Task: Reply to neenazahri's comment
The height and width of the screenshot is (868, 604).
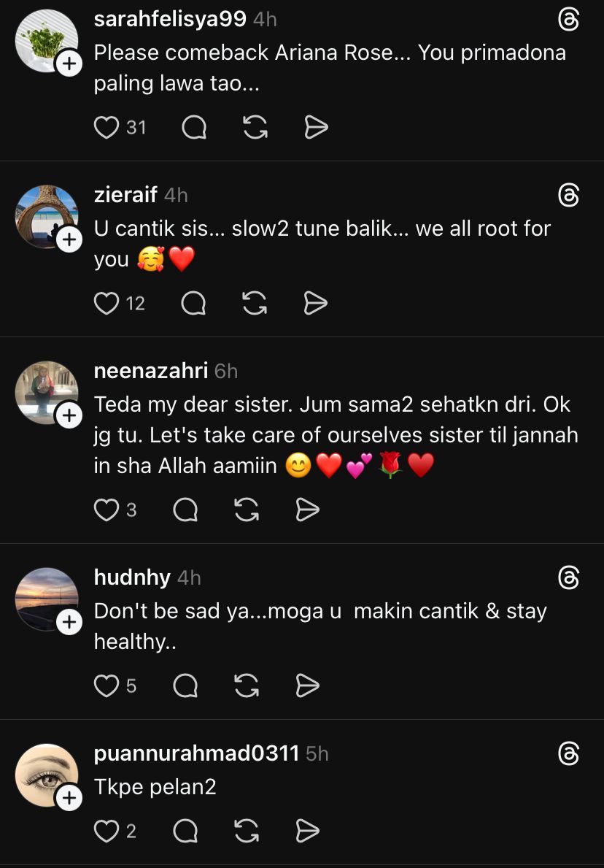Action: (185, 510)
